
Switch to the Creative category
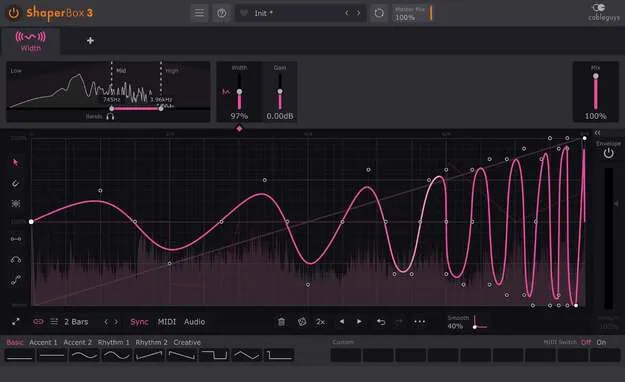click(x=187, y=342)
